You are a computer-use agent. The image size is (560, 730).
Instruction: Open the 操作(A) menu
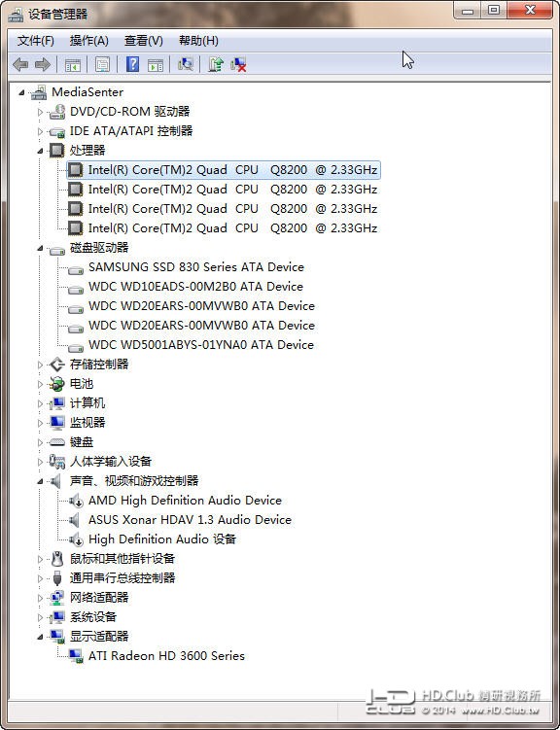[88, 41]
